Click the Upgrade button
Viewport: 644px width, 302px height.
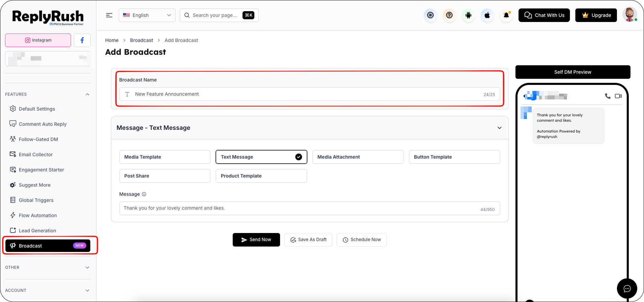pyautogui.click(x=596, y=15)
